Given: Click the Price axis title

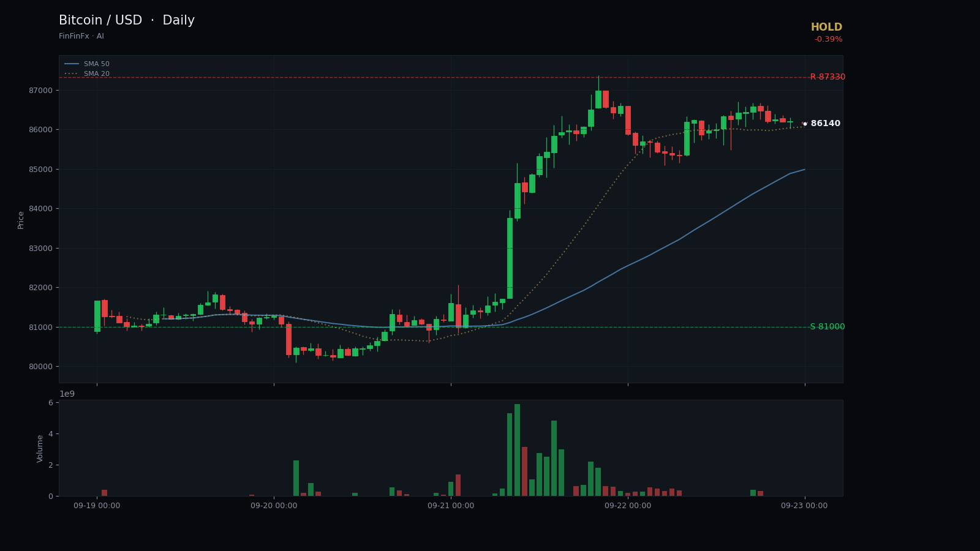Looking at the screenshot, I should [21, 220].
